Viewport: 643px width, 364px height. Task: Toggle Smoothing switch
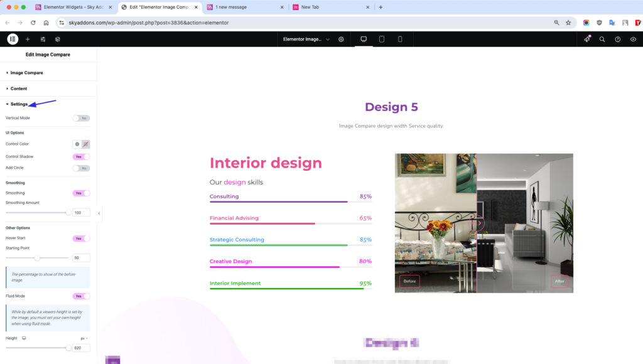coord(81,193)
